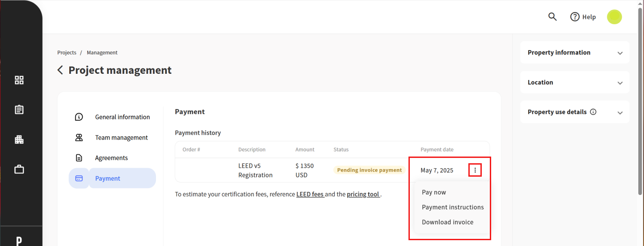Open the LEED fees link
The width and height of the screenshot is (644, 246).
(310, 195)
